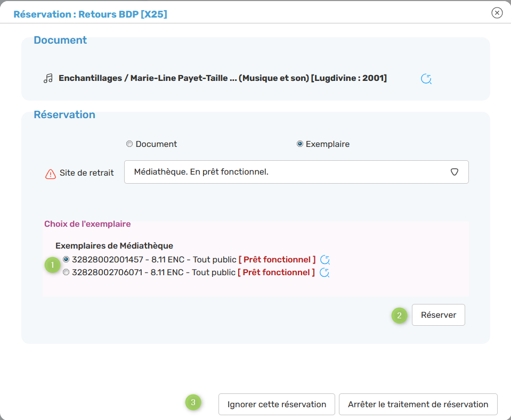Click the green step 3 badge

[x=193, y=402]
